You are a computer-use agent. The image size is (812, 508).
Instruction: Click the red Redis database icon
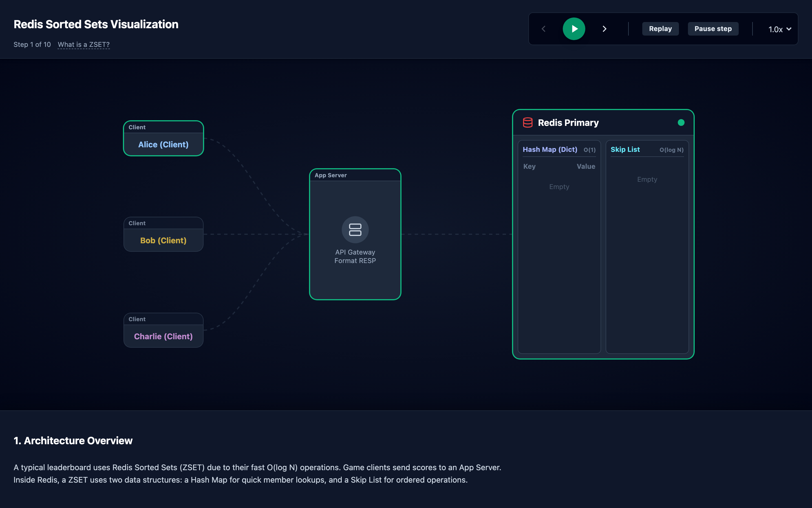528,123
